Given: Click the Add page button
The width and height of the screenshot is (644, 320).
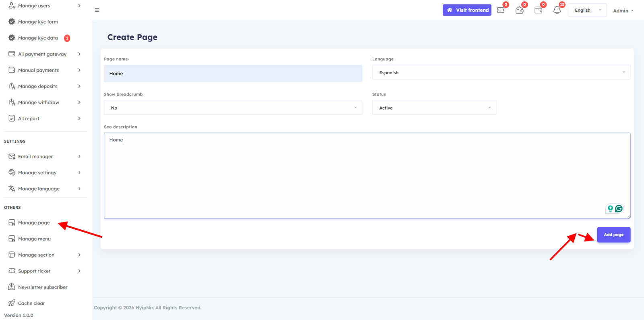Looking at the screenshot, I should (613, 235).
